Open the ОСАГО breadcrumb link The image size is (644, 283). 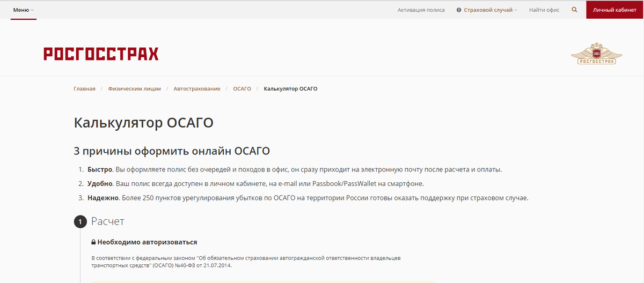pos(242,88)
